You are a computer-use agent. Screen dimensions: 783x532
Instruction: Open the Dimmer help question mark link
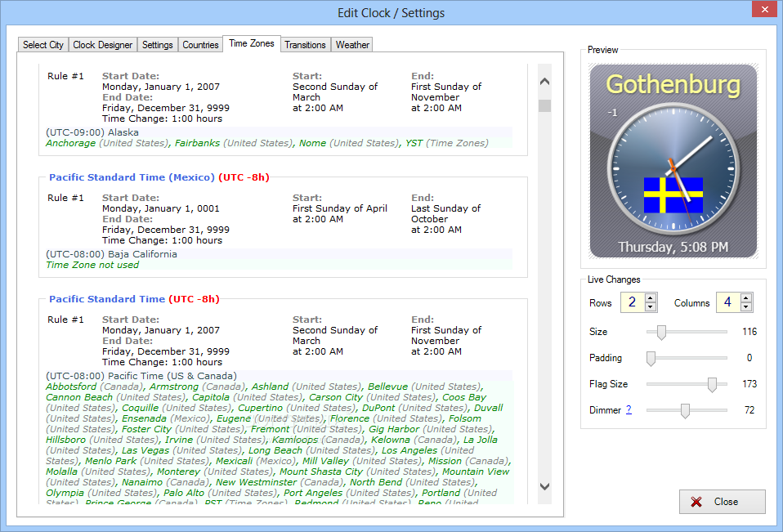pyautogui.click(x=629, y=409)
